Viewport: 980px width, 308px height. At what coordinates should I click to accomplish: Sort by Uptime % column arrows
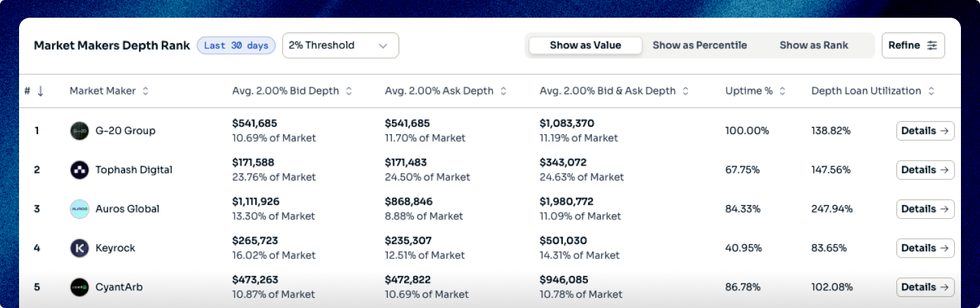point(782,91)
